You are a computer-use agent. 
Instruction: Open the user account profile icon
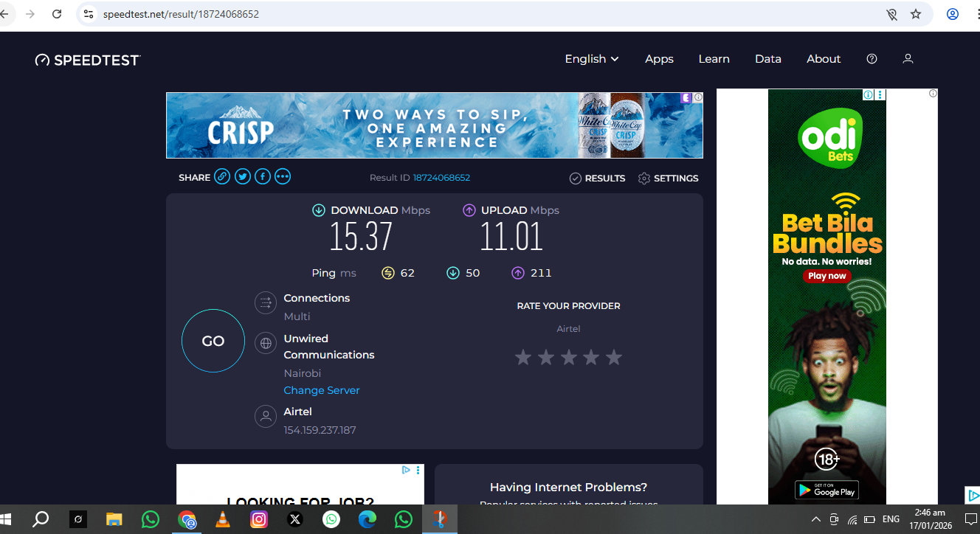[908, 59]
